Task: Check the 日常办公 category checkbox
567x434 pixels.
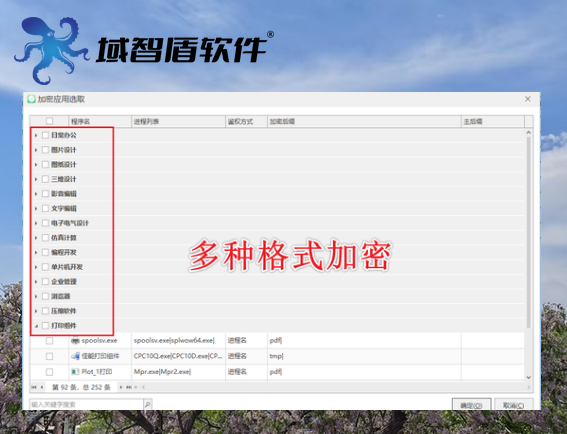Action: tap(45, 135)
